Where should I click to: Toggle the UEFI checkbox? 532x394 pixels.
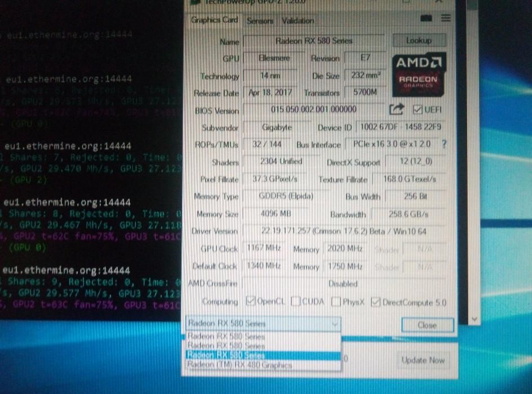(x=418, y=110)
